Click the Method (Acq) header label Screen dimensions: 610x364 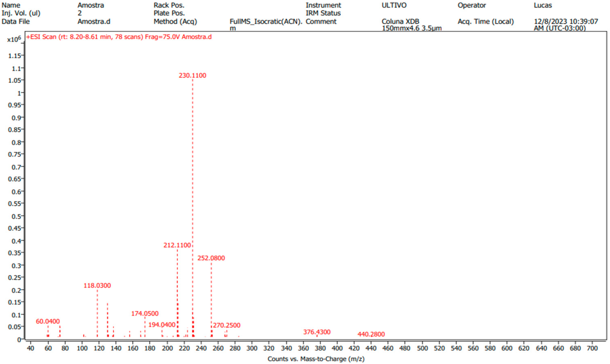(x=175, y=22)
